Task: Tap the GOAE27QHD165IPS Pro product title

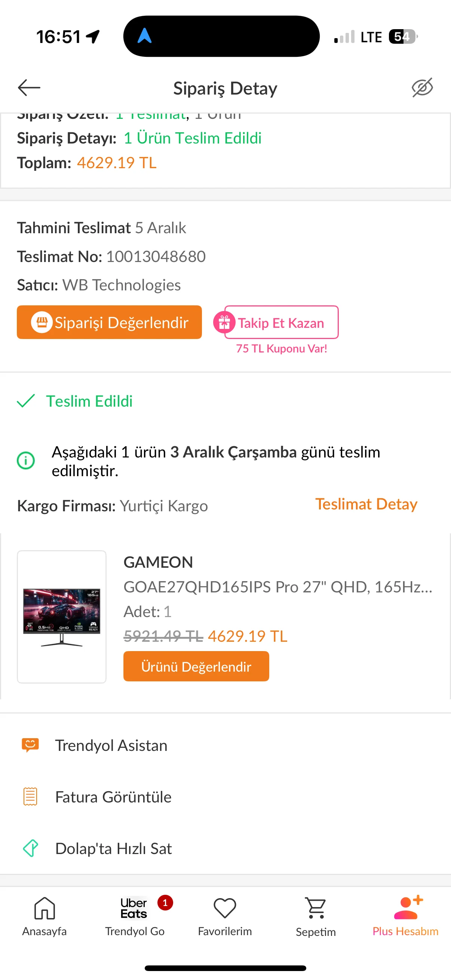Action: tap(278, 587)
